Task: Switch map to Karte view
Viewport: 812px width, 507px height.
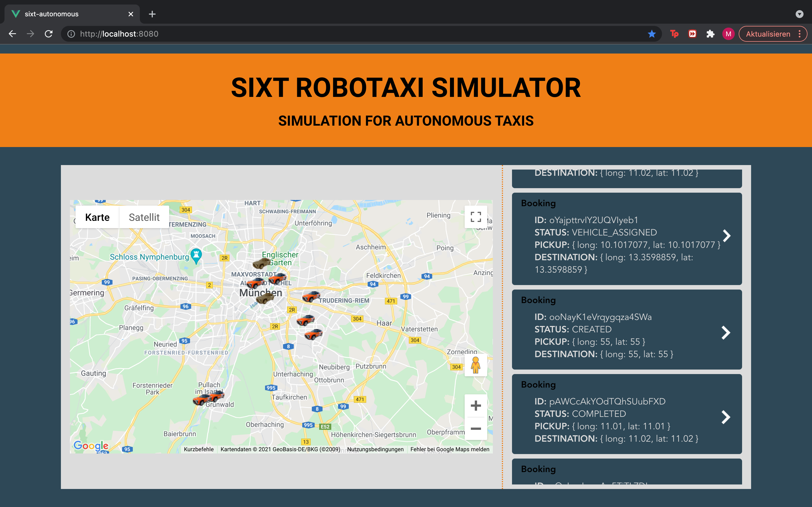Action: click(97, 217)
